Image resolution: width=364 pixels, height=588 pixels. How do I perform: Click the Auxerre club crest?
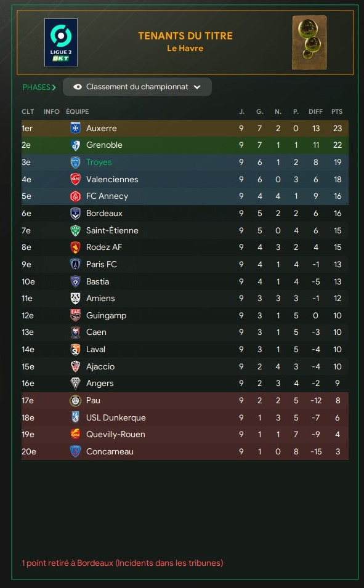click(x=75, y=128)
